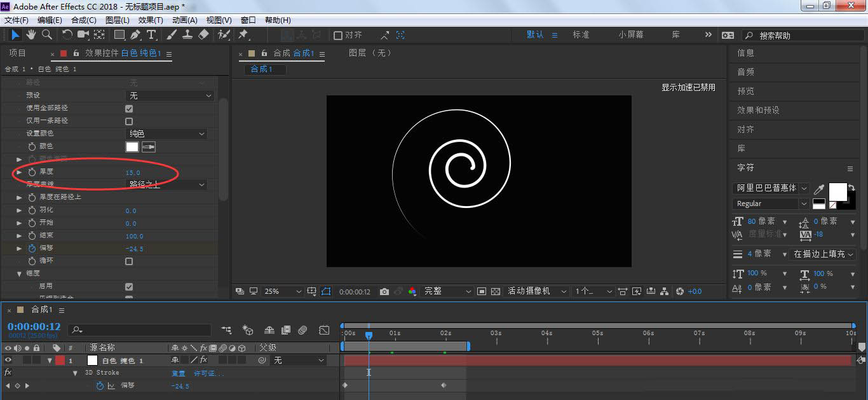This screenshot has height=400, width=868.
Task: Open the Graph Editor in timeline
Action: pyautogui.click(x=324, y=330)
